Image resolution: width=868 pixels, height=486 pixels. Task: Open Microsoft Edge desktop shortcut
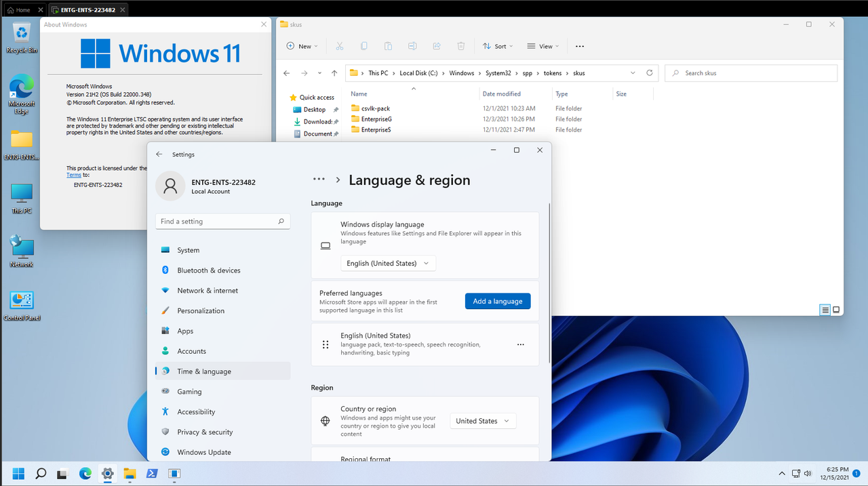click(22, 94)
